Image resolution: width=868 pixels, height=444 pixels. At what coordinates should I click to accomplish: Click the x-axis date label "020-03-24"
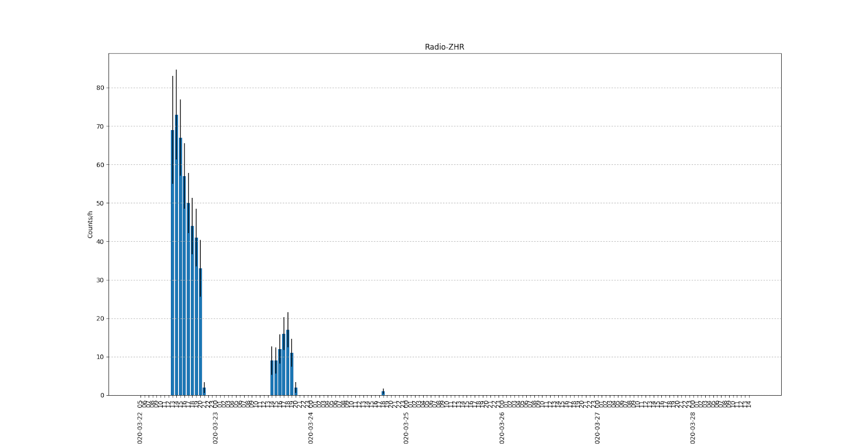[311, 428]
